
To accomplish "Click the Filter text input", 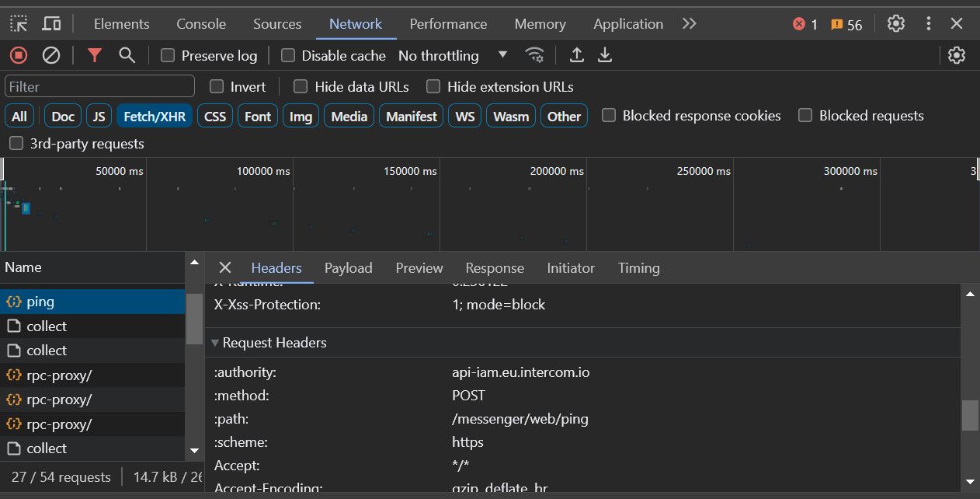I will pyautogui.click(x=99, y=86).
